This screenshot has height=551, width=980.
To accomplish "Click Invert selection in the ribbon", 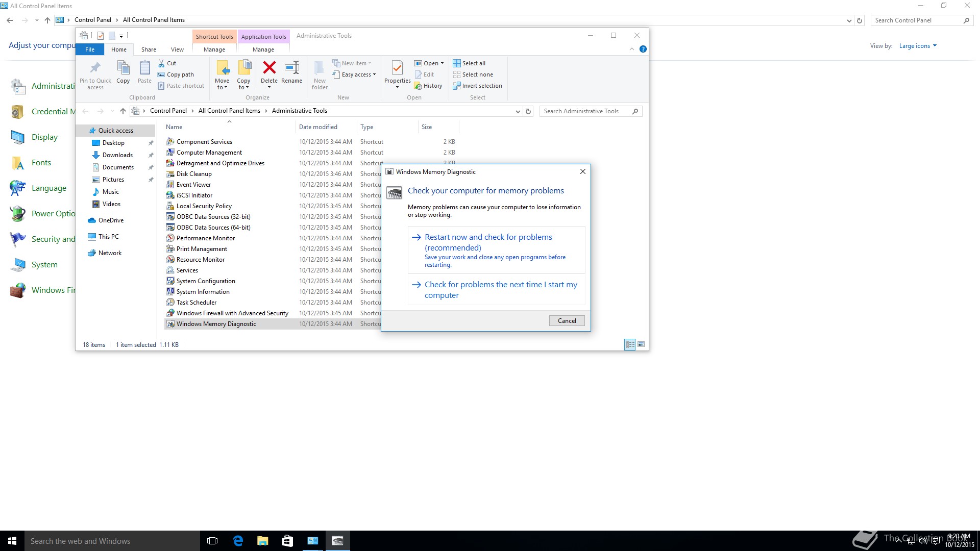I will (x=478, y=86).
